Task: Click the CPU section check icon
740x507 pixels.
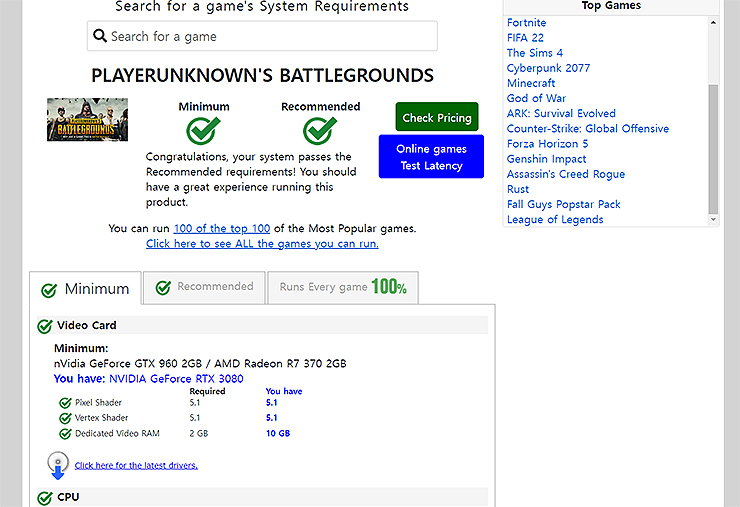Action: coord(45,498)
